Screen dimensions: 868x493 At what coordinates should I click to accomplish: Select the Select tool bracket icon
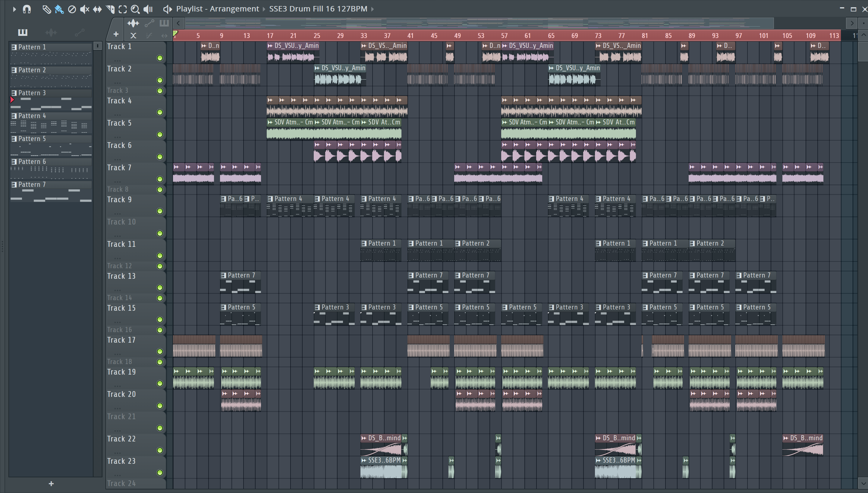coord(123,9)
